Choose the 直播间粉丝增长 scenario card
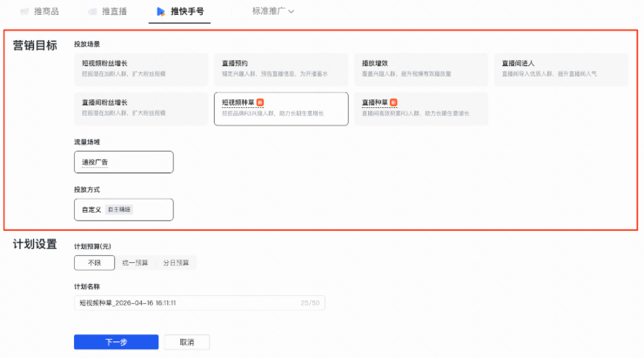The width and height of the screenshot is (644, 358). point(141,109)
